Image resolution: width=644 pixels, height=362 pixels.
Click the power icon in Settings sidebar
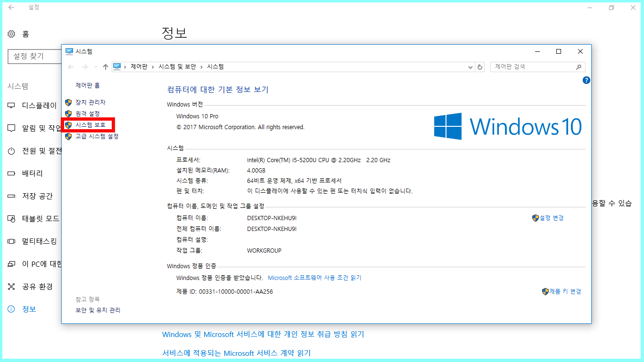coord(11,151)
